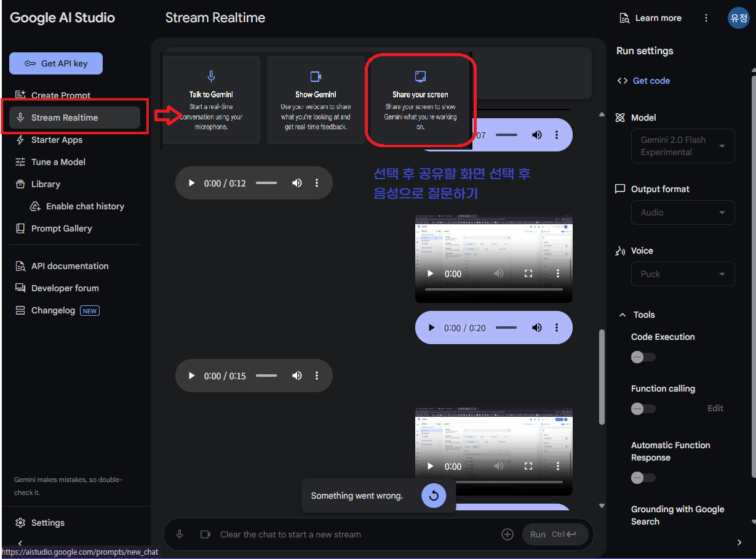Image resolution: width=756 pixels, height=559 pixels.
Task: Click the camera icon in the input bar
Action: click(x=205, y=534)
